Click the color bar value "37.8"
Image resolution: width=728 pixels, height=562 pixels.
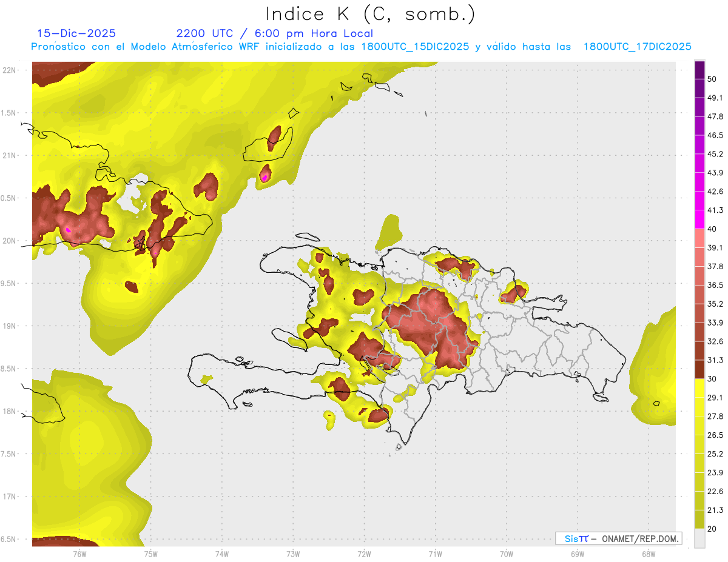click(x=715, y=266)
